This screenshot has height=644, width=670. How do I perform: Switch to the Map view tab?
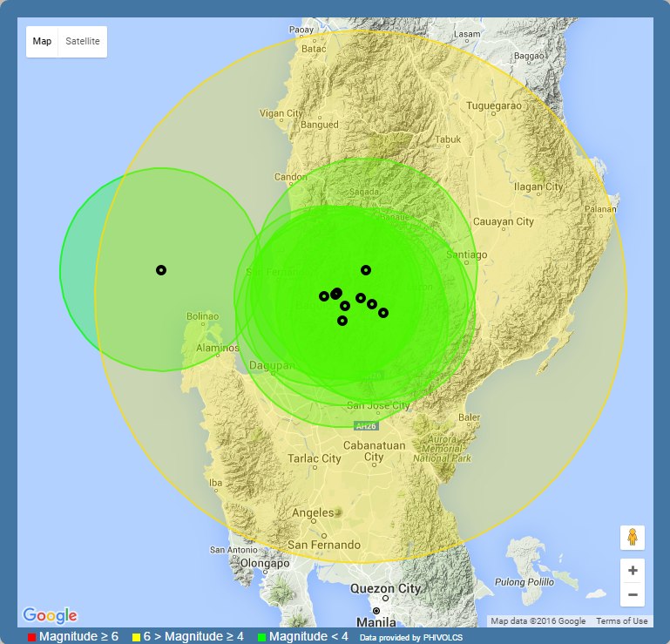[42, 42]
